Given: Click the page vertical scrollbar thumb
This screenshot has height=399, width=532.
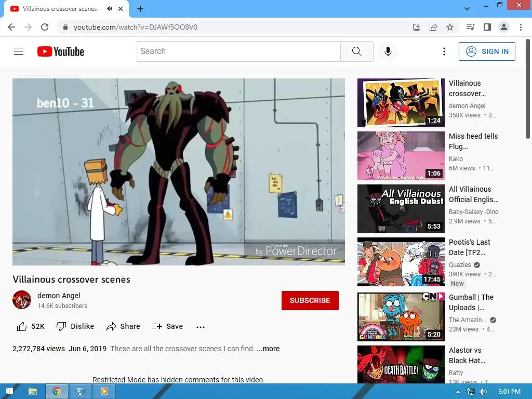Looking at the screenshot, I should pyautogui.click(x=528, y=89).
